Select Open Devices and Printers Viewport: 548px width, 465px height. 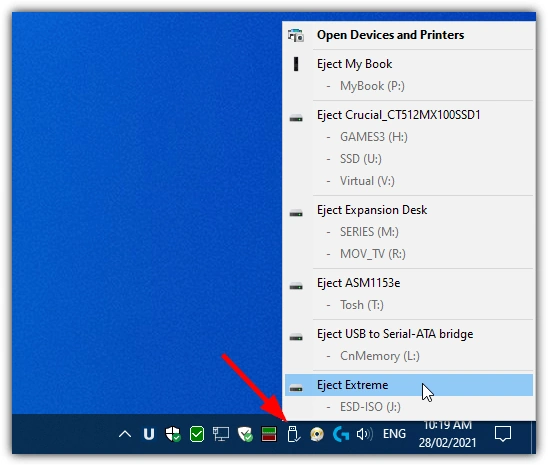point(409,35)
